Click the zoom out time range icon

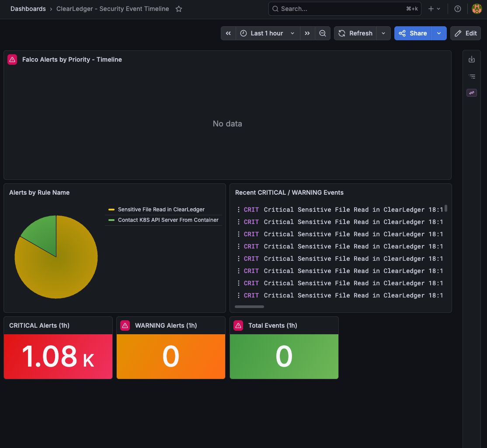tap(322, 33)
